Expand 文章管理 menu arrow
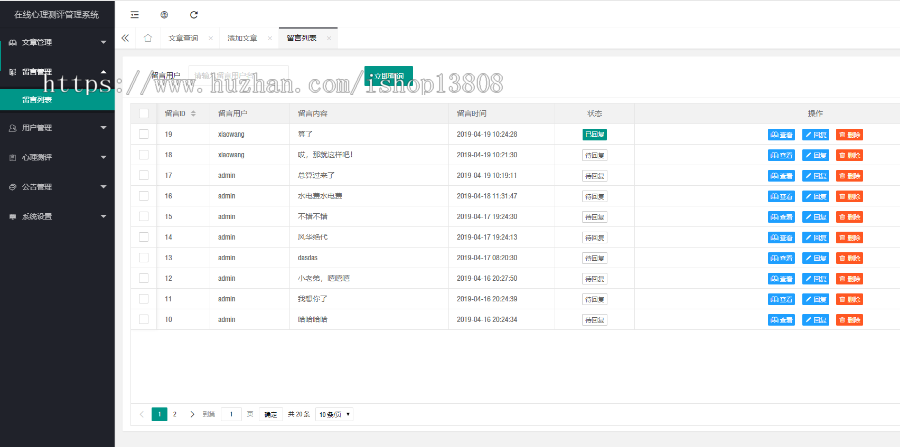 103,42
